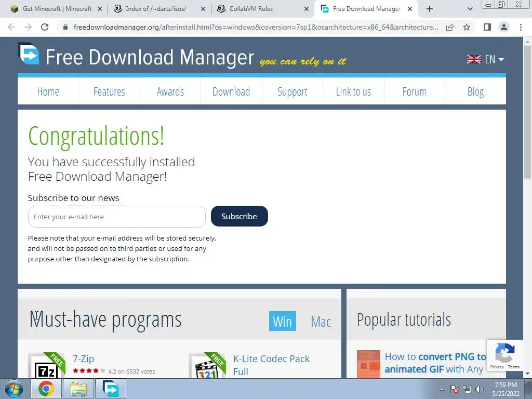
Task: Open the Link to us menu item
Action: click(353, 91)
